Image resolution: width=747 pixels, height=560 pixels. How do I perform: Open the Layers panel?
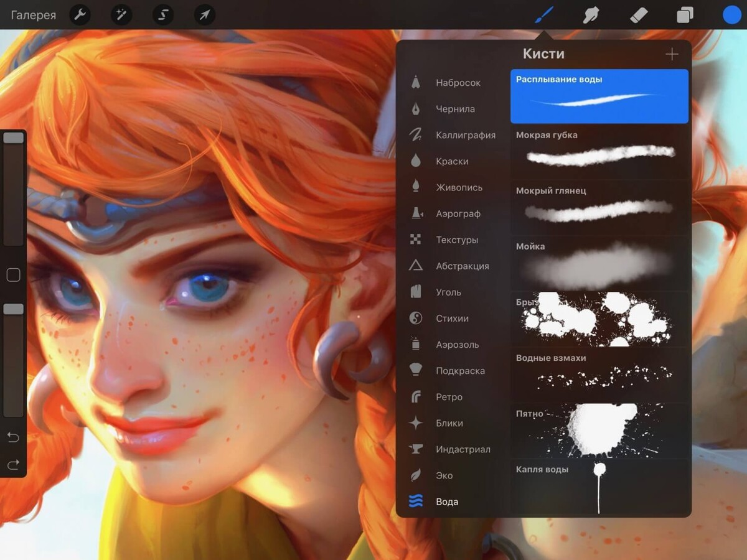click(684, 15)
